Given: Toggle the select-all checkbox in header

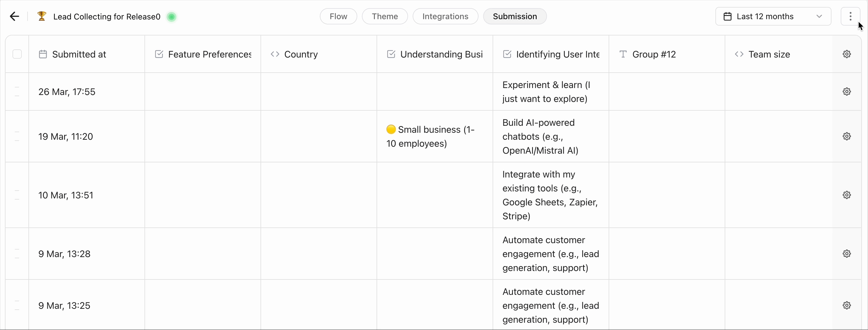Looking at the screenshot, I should [x=17, y=54].
